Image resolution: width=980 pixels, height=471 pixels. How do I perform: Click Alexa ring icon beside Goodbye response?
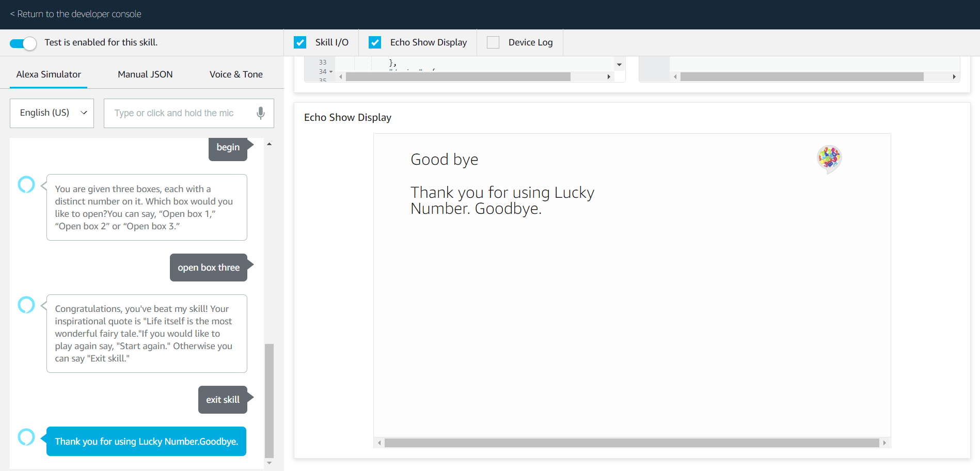(26, 437)
